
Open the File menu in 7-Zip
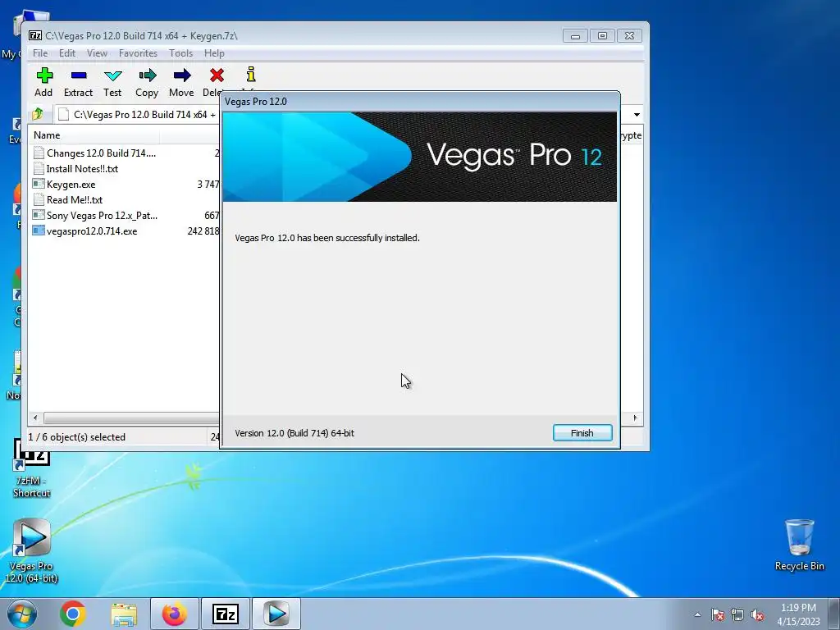pyautogui.click(x=40, y=53)
